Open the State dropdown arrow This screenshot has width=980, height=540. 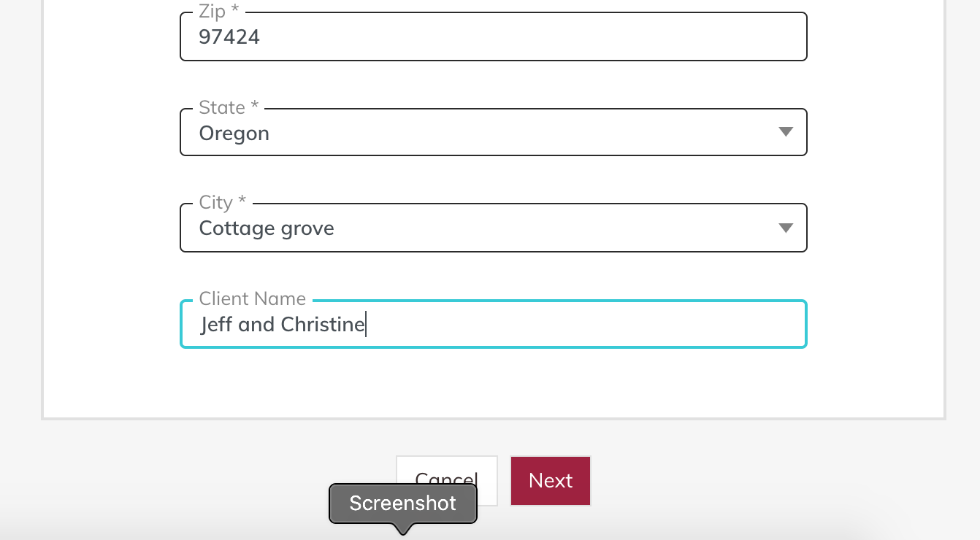(x=786, y=132)
